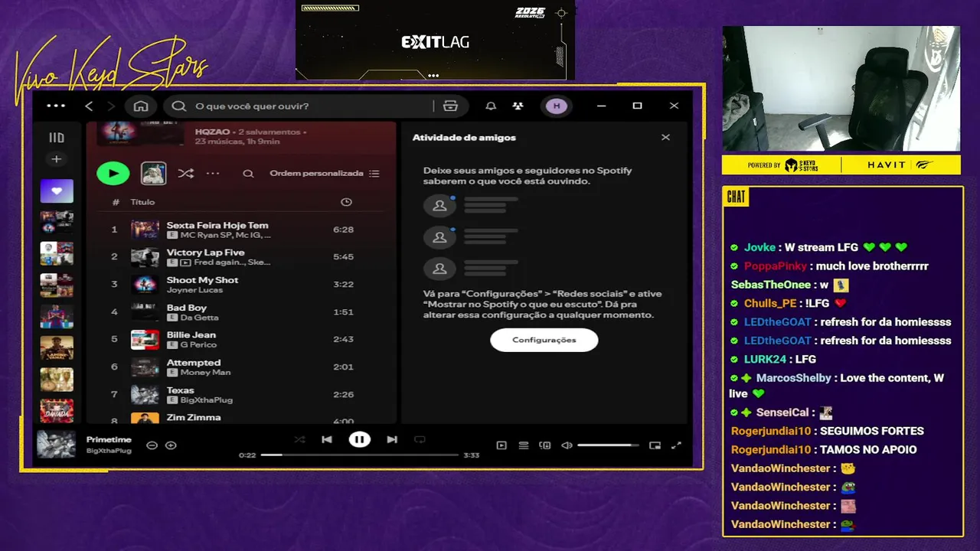Go forward with the right arrow
This screenshot has width=980, height=551.
pyautogui.click(x=111, y=106)
